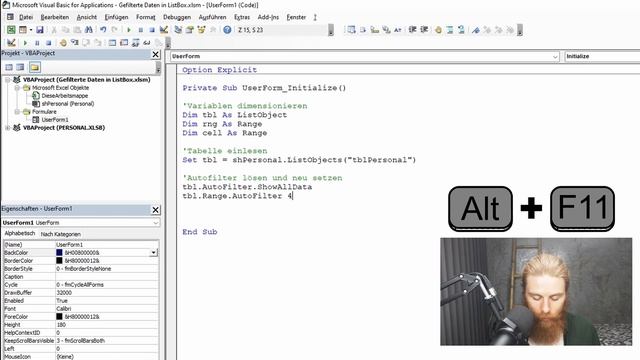Click the ForeColor color swatch

(x=60, y=316)
